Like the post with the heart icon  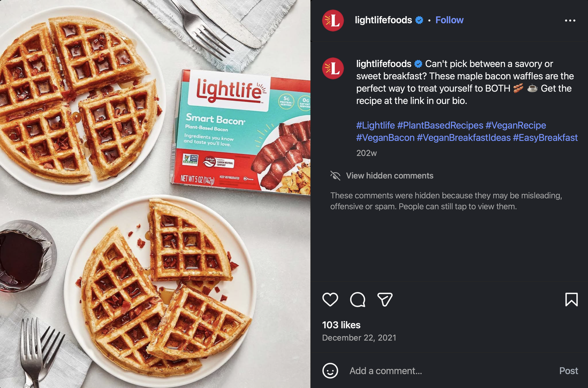click(x=330, y=299)
